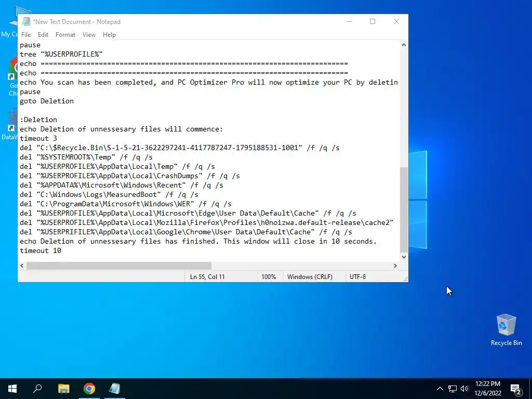
Task: Click the 'timeout 10' line
Action: [x=41, y=251]
